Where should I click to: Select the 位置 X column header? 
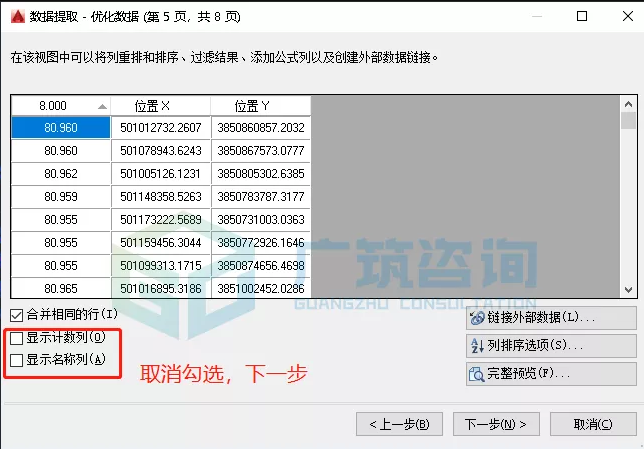(161, 106)
